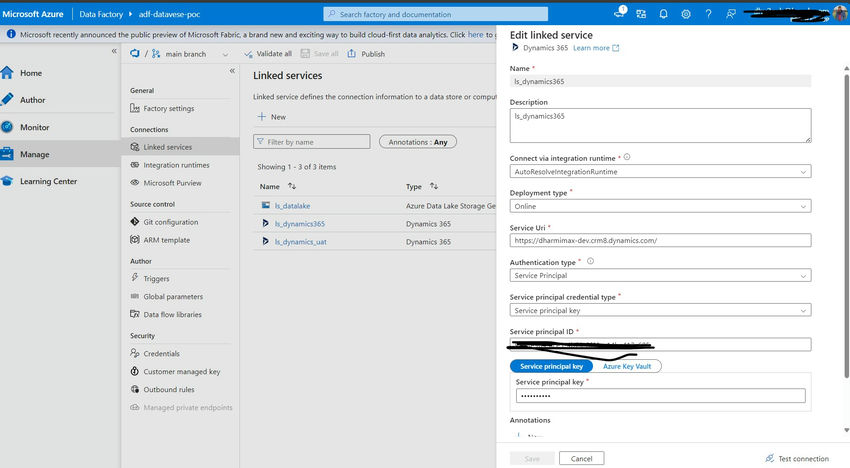Open the Monitor icon in left navigation
The image size is (850, 468).
coord(9,127)
